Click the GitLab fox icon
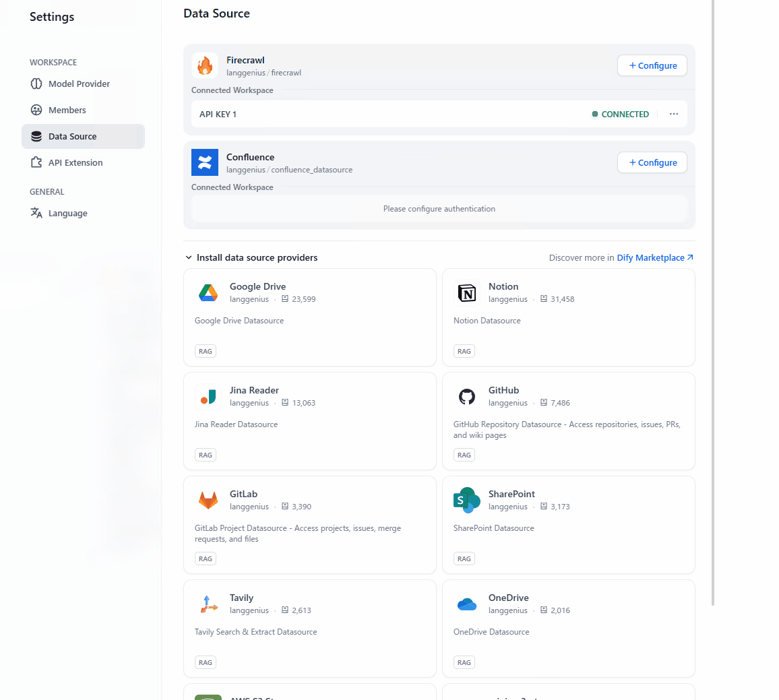 pos(208,500)
